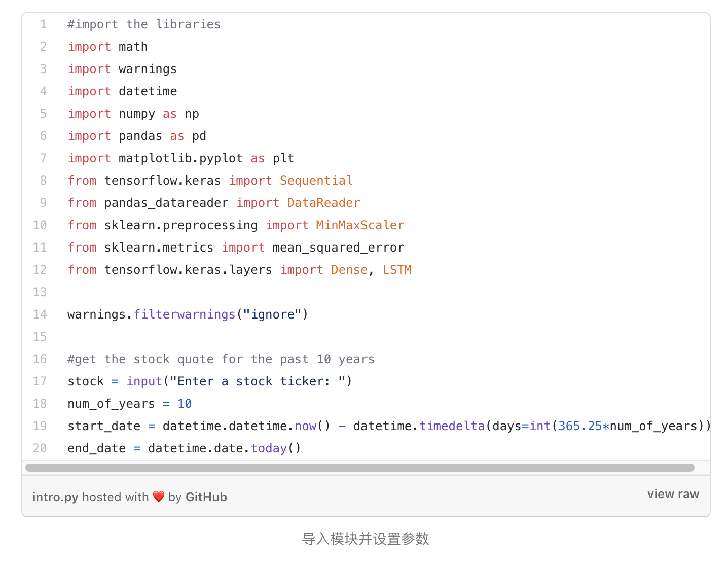Open the intro.py file link

55,497
